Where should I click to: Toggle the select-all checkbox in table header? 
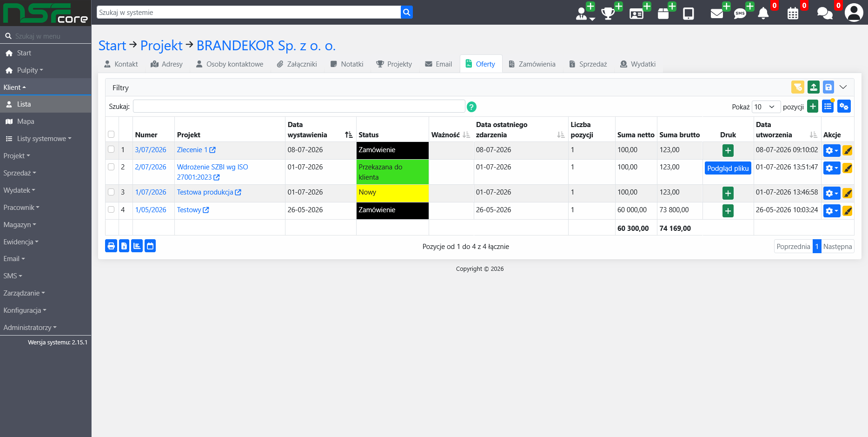(x=111, y=134)
